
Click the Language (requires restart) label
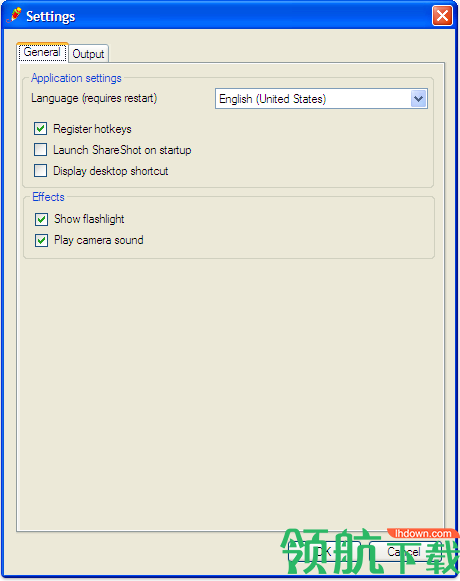pos(94,98)
